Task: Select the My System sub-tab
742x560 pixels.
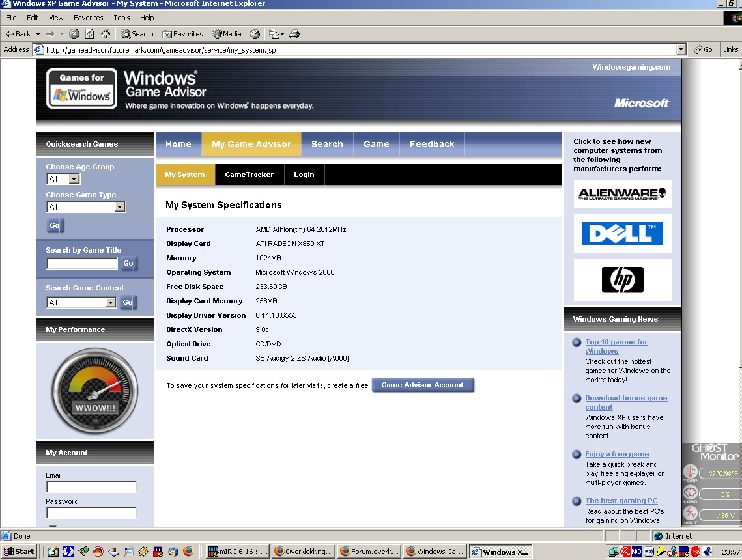Action: tap(185, 175)
